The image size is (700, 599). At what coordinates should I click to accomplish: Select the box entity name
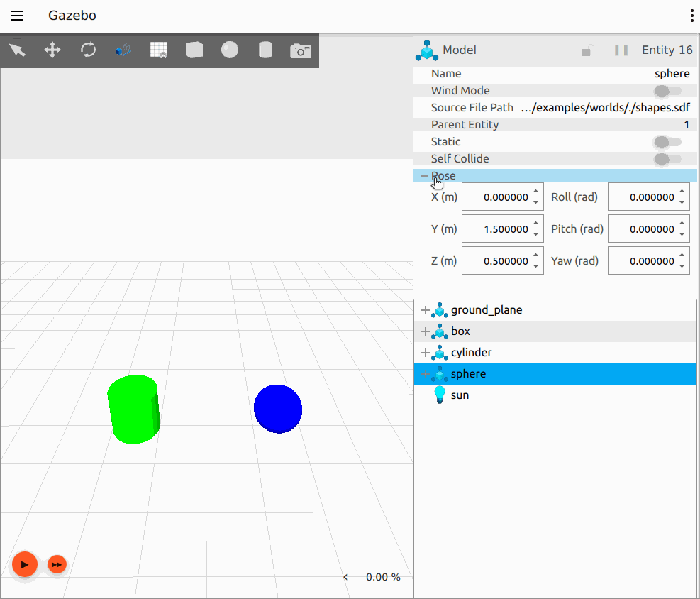click(460, 331)
